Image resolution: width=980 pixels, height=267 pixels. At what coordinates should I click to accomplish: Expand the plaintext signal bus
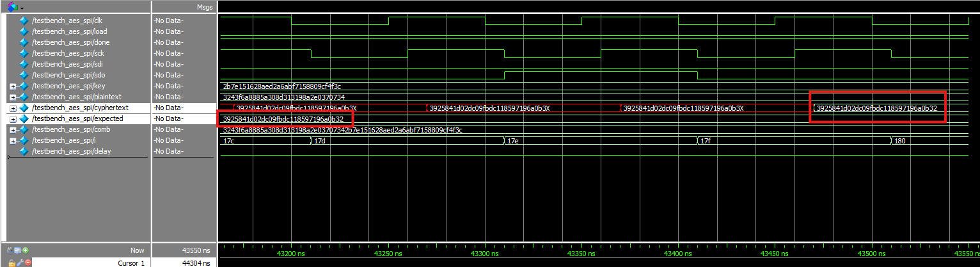[x=13, y=97]
